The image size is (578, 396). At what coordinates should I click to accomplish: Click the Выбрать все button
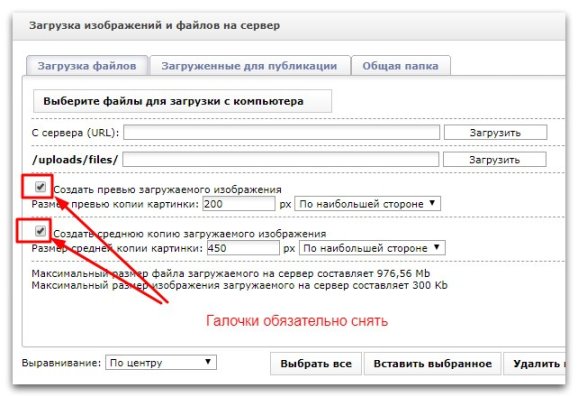[316, 364]
